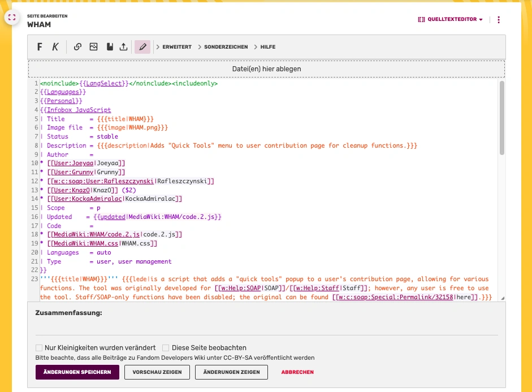
Task: Click the fullscreen expand icon
Action: coord(12,18)
